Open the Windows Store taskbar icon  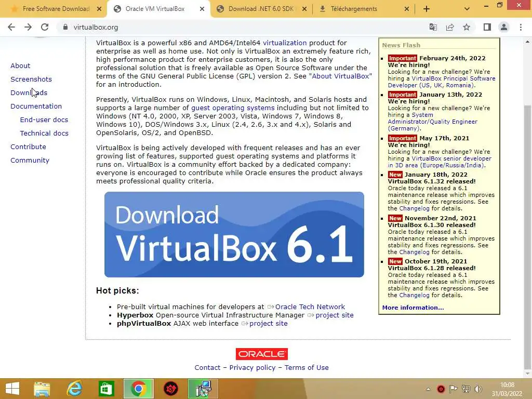click(x=106, y=389)
